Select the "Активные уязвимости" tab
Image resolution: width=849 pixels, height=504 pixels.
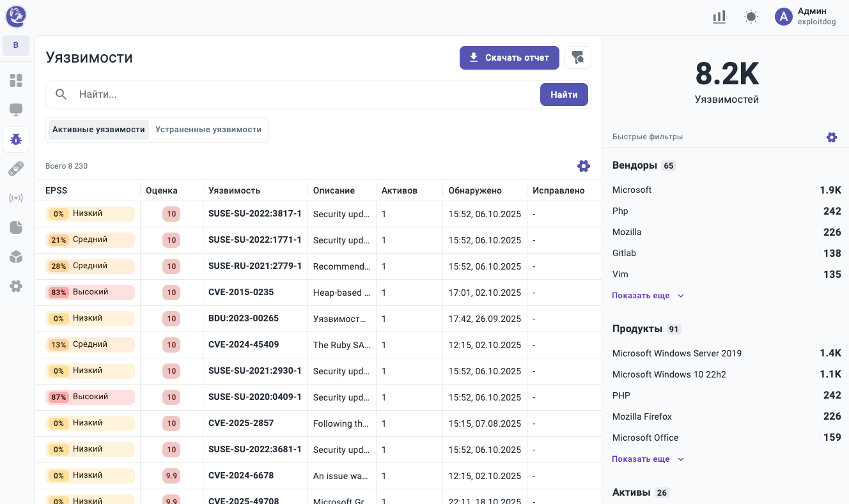pos(98,130)
